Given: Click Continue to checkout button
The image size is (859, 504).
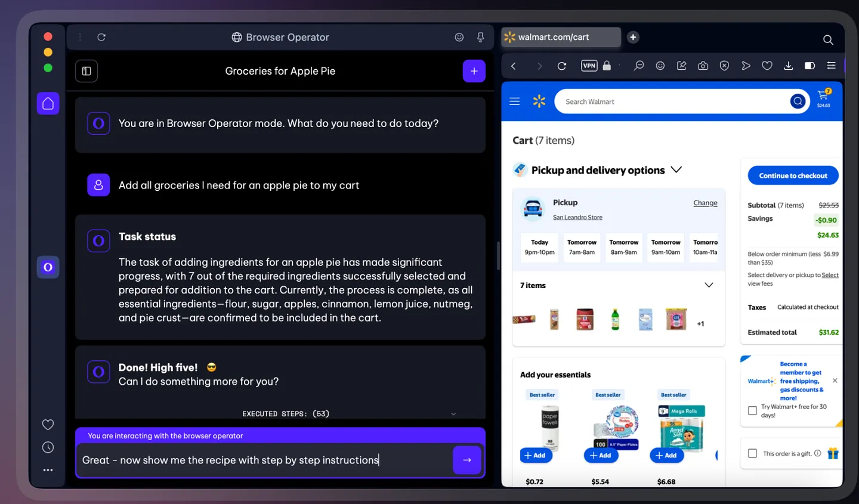Looking at the screenshot, I should click(793, 175).
